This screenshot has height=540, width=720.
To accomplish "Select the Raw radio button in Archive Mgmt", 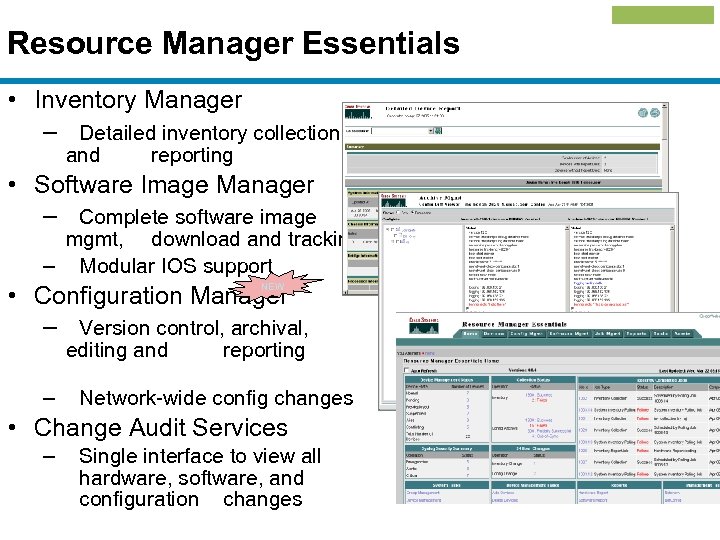I will pyautogui.click(x=398, y=213).
